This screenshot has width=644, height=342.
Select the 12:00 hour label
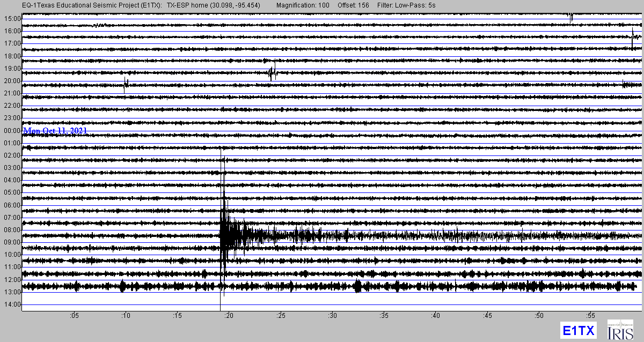[x=12, y=280]
